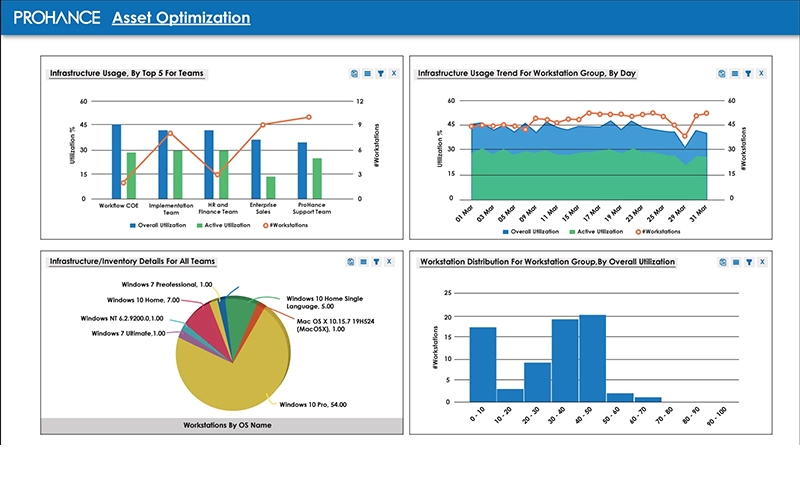
Task: Click filter icon on Infrastructure Usage Top 5 panel
Action: [381, 73]
